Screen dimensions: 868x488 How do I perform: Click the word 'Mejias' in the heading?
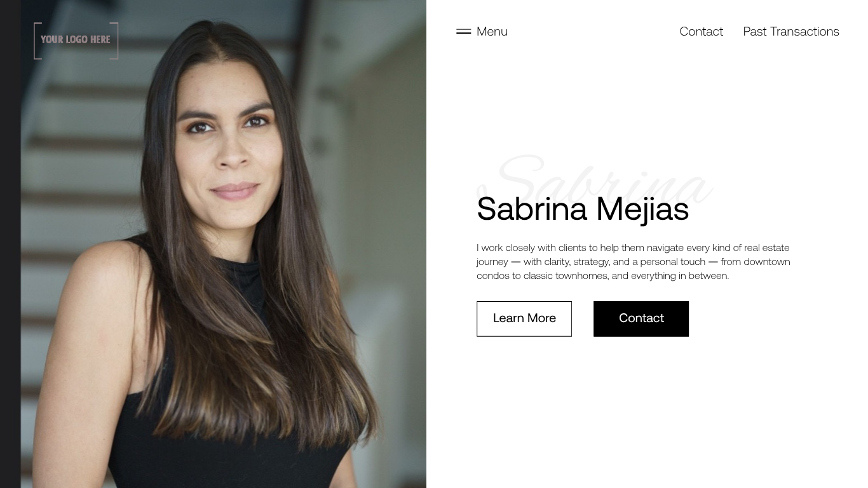coord(642,209)
